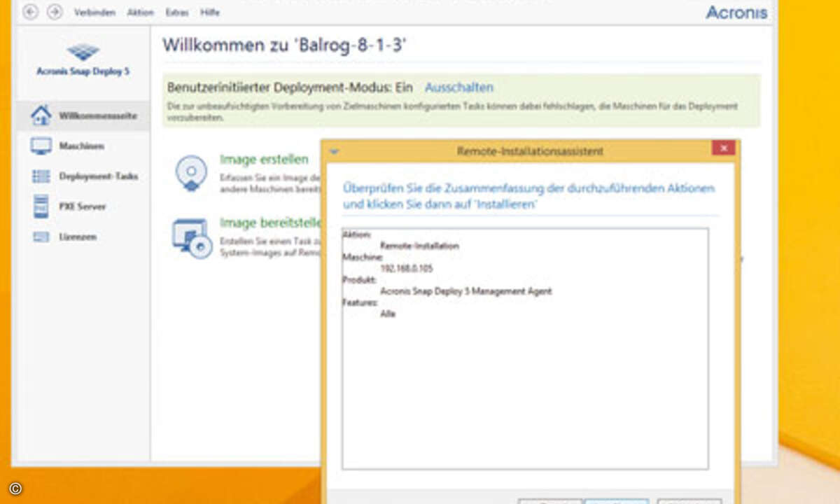Open the Verbinden menu
The width and height of the screenshot is (840, 504).
(x=94, y=13)
